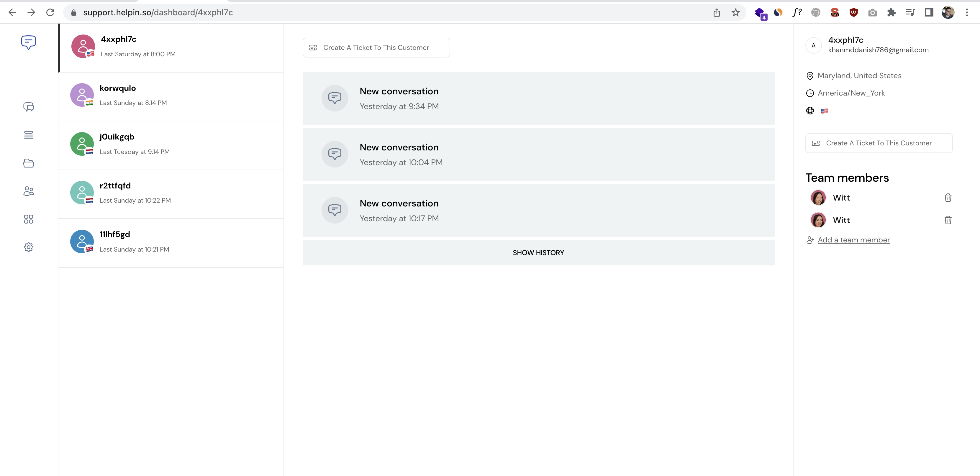This screenshot has height=476, width=980.
Task: Open the conversations chat icon in sidebar
Action: point(29,107)
